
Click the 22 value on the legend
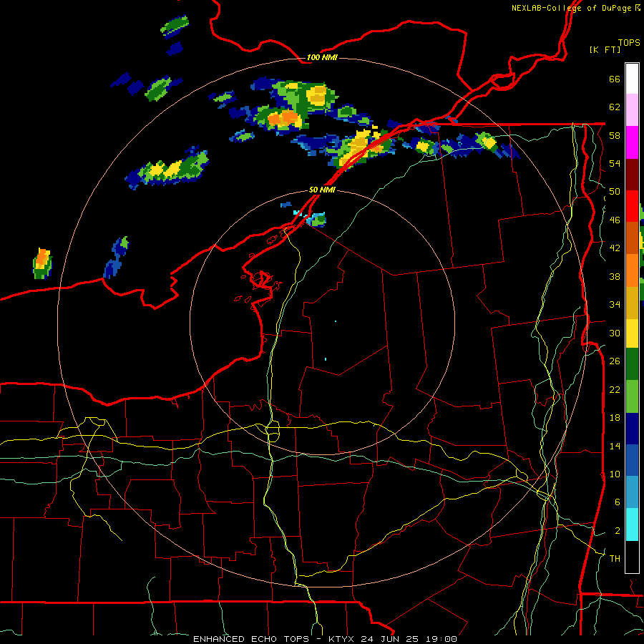click(615, 389)
